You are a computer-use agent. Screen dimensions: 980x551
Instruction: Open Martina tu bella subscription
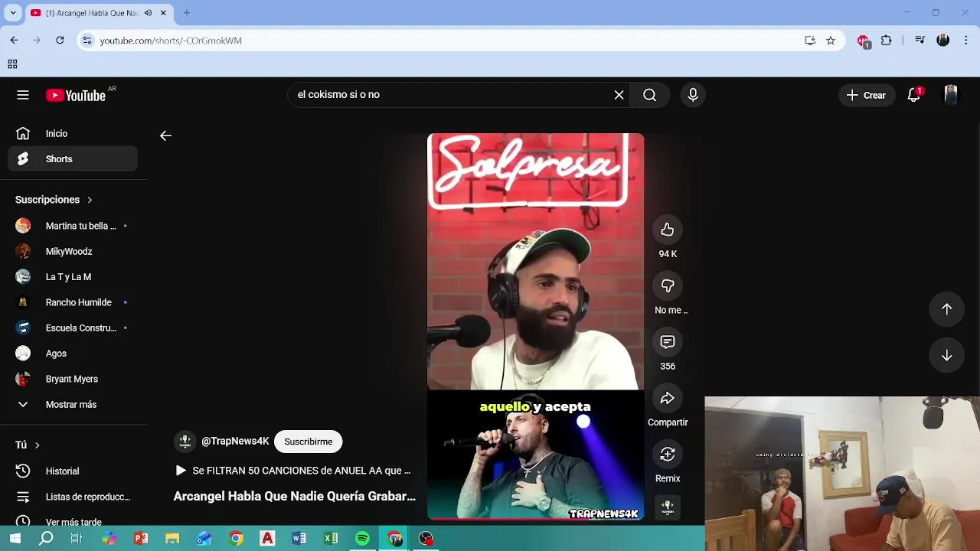pyautogui.click(x=73, y=226)
